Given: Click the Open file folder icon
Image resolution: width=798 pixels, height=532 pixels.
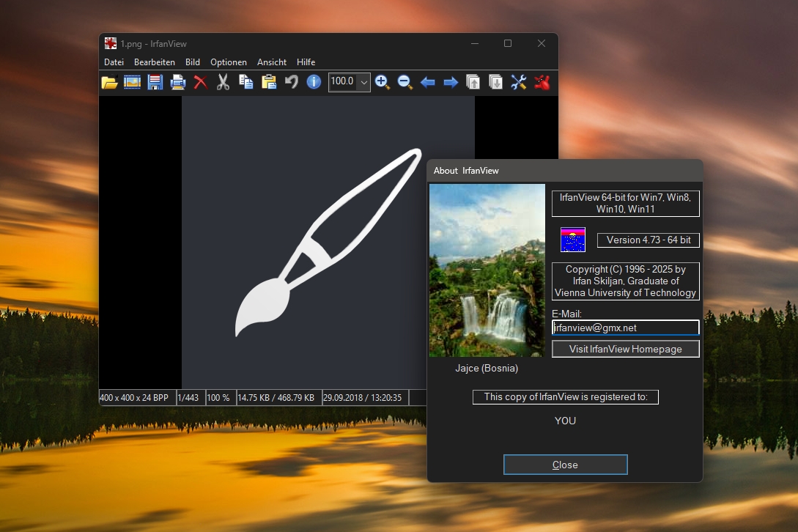Looking at the screenshot, I should tap(110, 82).
